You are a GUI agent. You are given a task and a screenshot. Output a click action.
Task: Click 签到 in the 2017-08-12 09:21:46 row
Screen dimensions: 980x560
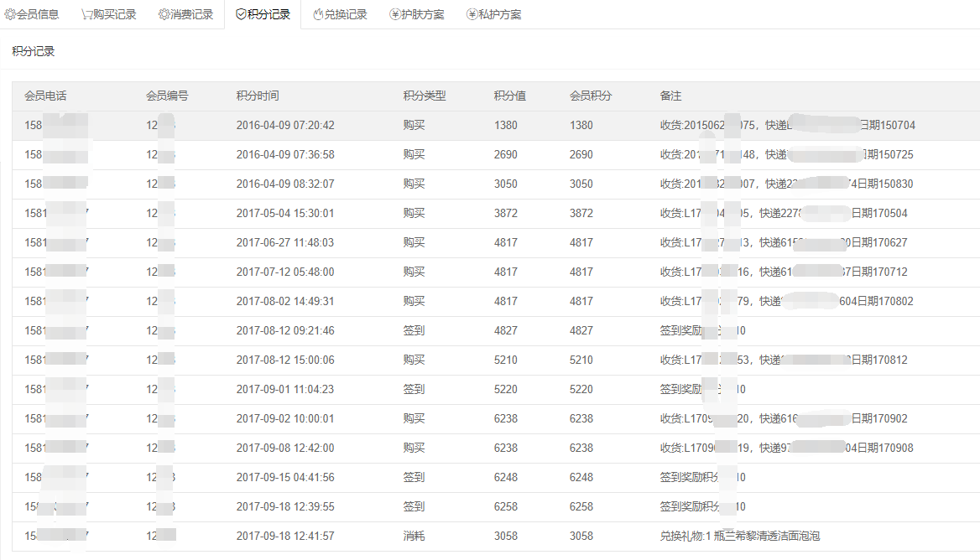(x=414, y=331)
